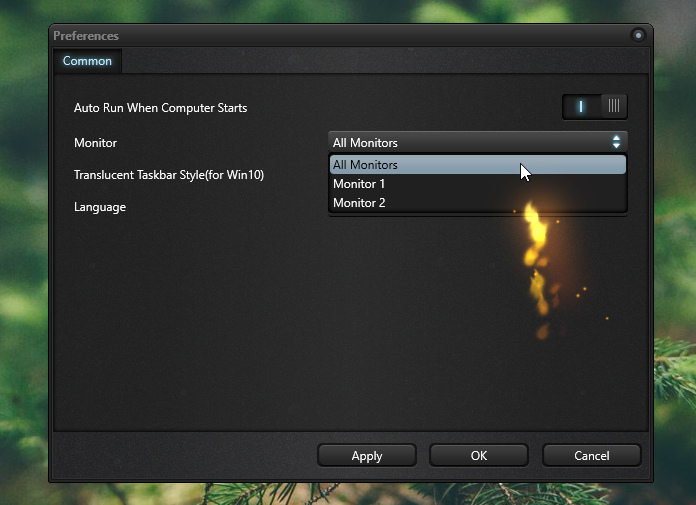Click the round close button in title bar
The height and width of the screenshot is (505, 696).
click(x=638, y=35)
